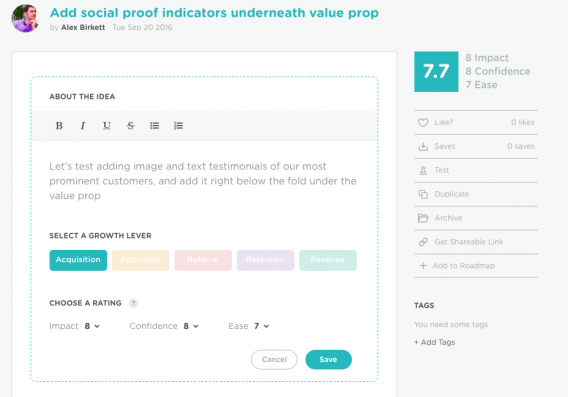568x397 pixels.
Task: Choose the Retention growth lever
Action: (x=266, y=260)
